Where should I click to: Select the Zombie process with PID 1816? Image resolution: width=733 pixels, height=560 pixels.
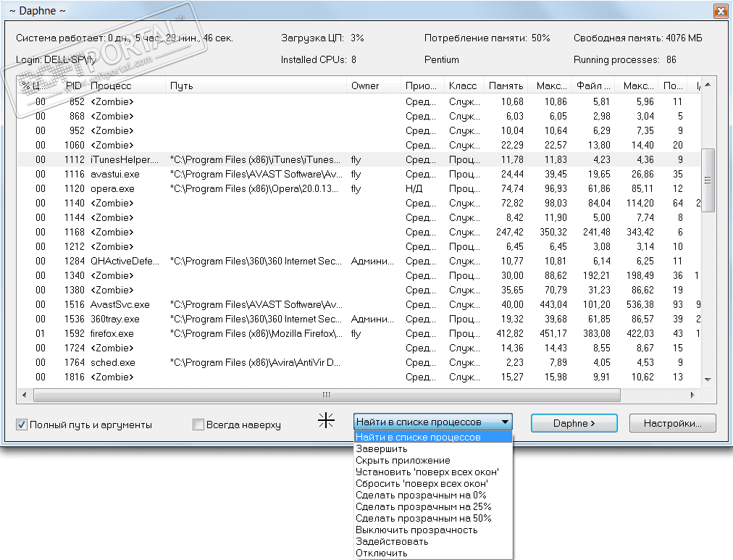point(359,377)
